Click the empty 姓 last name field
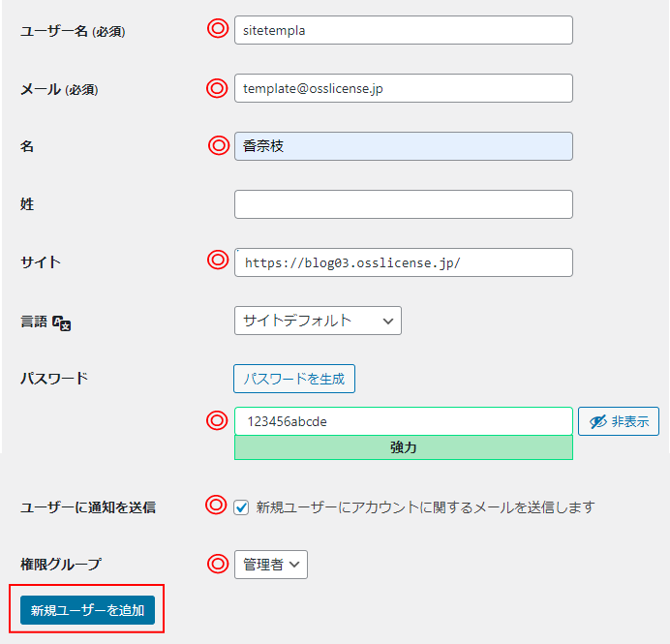 (x=403, y=204)
